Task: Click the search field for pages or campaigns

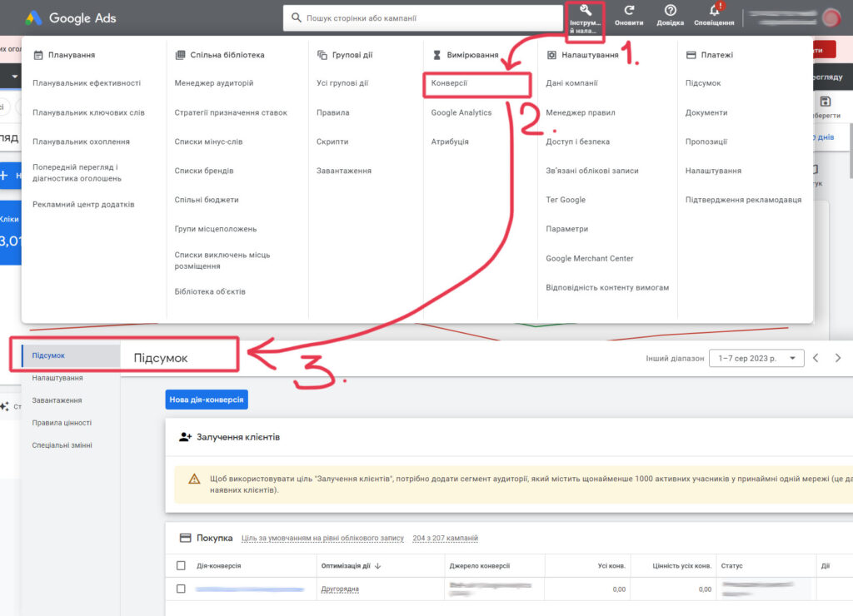Action: click(x=423, y=17)
